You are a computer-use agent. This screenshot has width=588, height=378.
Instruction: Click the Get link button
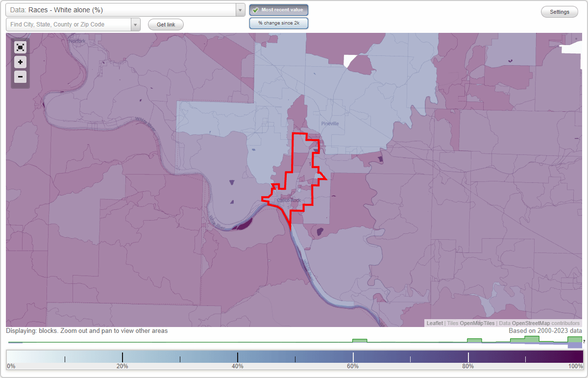click(166, 24)
